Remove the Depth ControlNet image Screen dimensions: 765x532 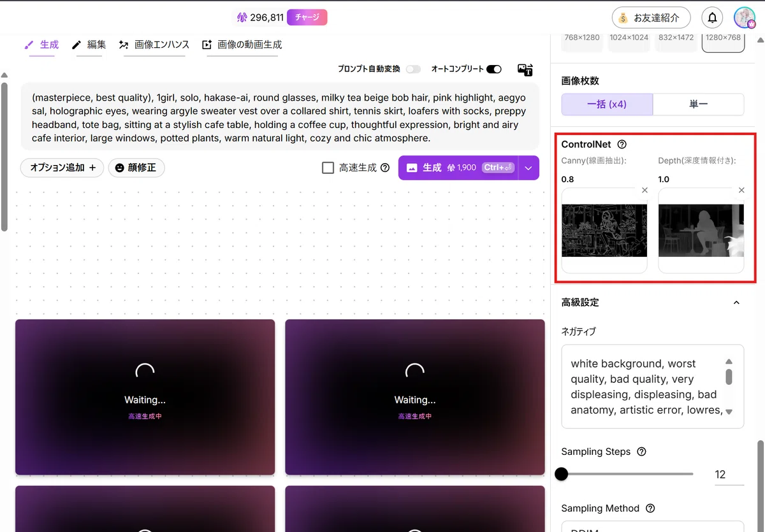pyautogui.click(x=741, y=191)
